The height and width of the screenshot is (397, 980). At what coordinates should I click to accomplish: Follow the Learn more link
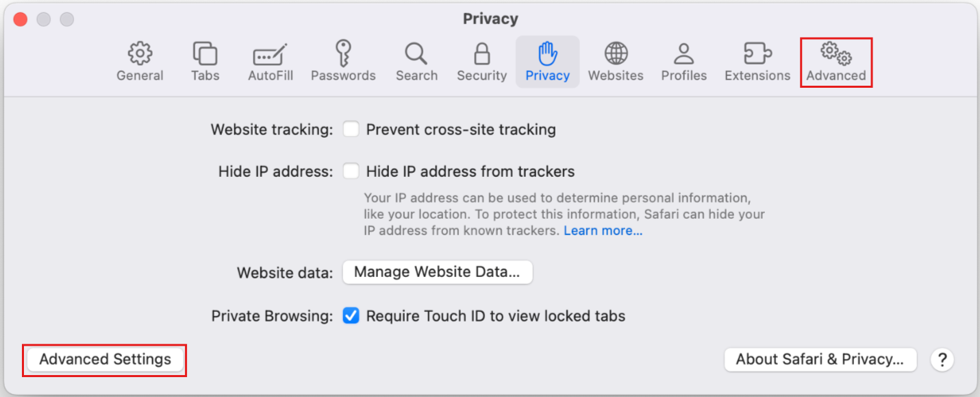[x=603, y=231]
